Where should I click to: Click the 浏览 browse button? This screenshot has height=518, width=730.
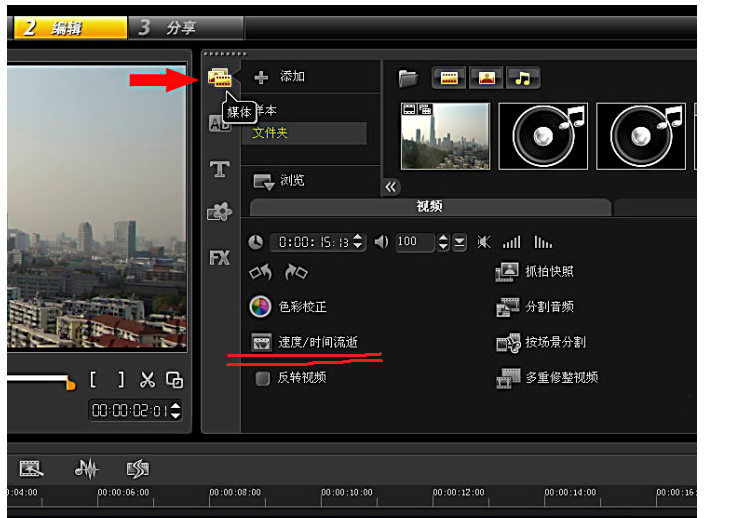[278, 181]
